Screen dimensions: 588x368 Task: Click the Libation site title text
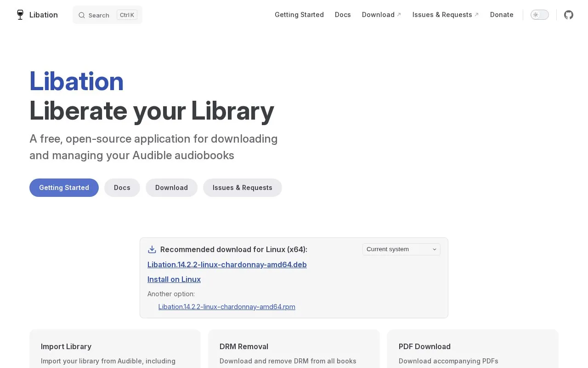point(44,15)
